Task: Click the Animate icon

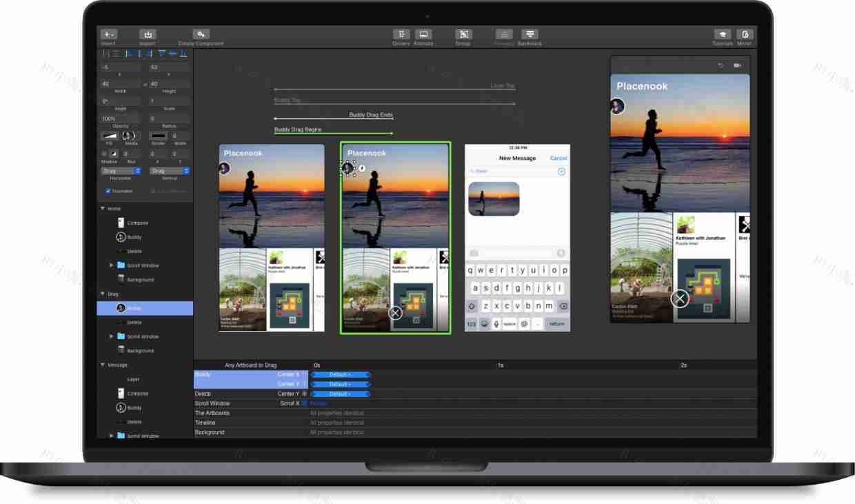Action: point(422,34)
